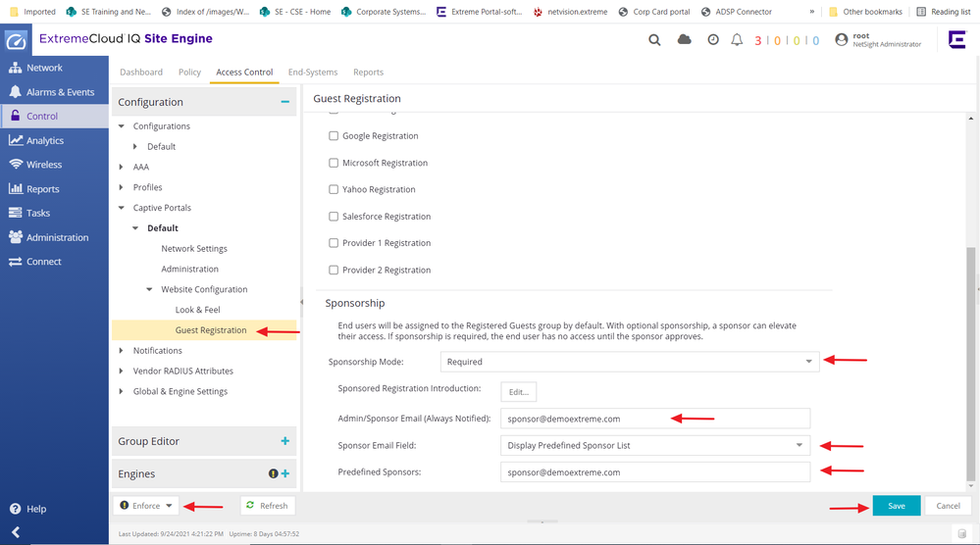Open Reports in sidebar

[x=54, y=189]
